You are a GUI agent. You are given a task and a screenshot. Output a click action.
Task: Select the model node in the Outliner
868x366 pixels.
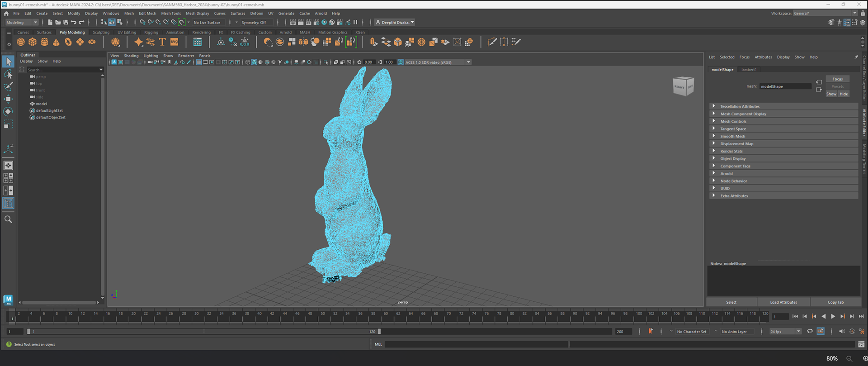pos(41,104)
